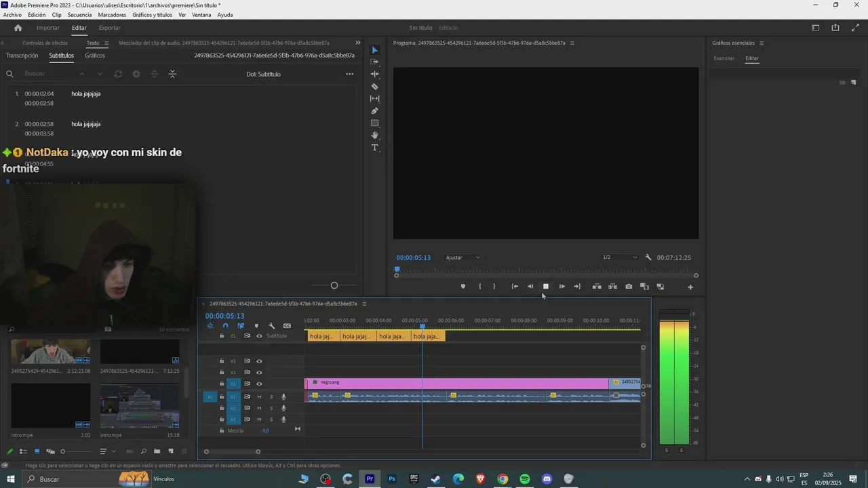The height and width of the screenshot is (488, 868).
Task: Enable voice-over record on track A3
Action: 283,420
